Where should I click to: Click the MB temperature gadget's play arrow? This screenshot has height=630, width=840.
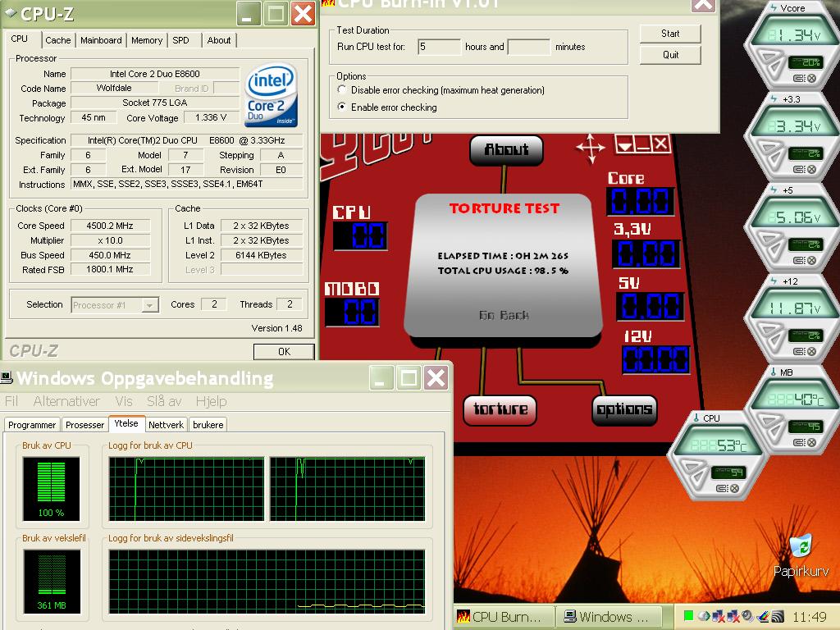coord(771,427)
